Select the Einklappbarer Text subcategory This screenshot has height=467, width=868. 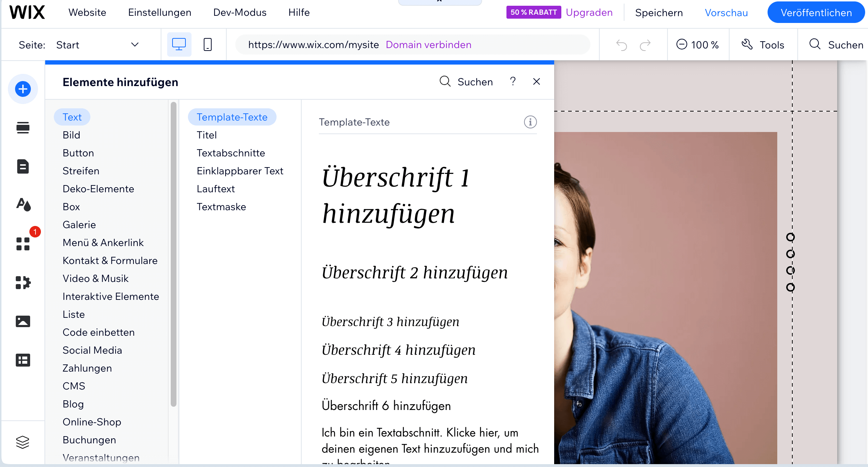[x=240, y=171]
